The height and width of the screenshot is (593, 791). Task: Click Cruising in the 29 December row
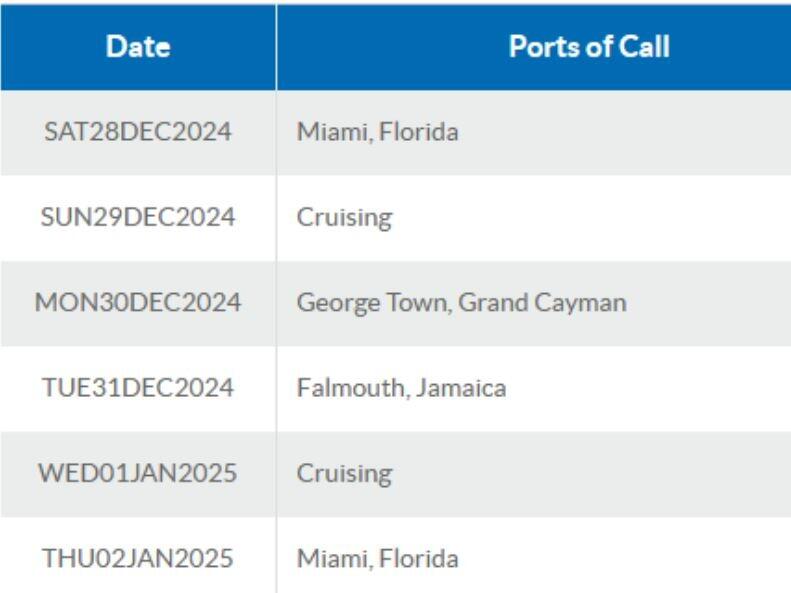344,218
